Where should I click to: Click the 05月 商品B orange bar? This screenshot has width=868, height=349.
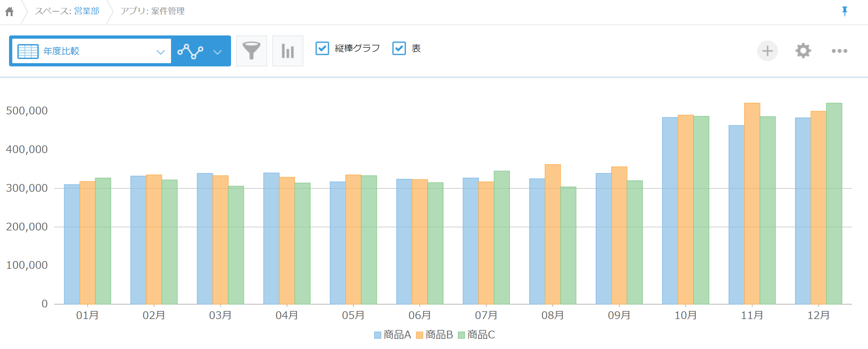pos(353,240)
